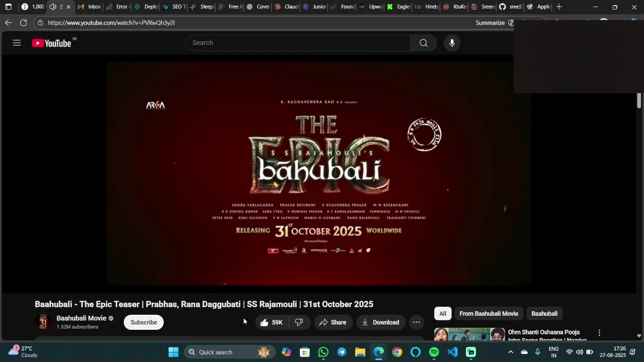The height and width of the screenshot is (362, 644).
Task: Click 1.52M subscribers text
Action: point(77,327)
